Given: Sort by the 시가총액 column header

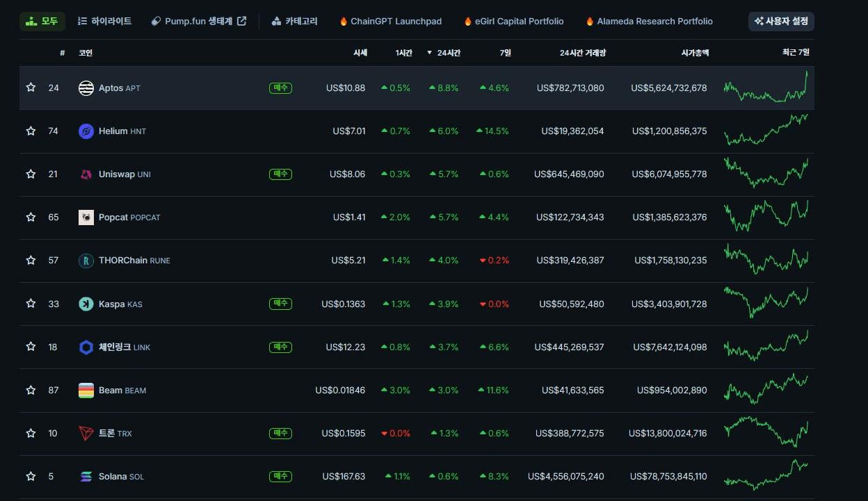Looking at the screenshot, I should pyautogui.click(x=695, y=53).
